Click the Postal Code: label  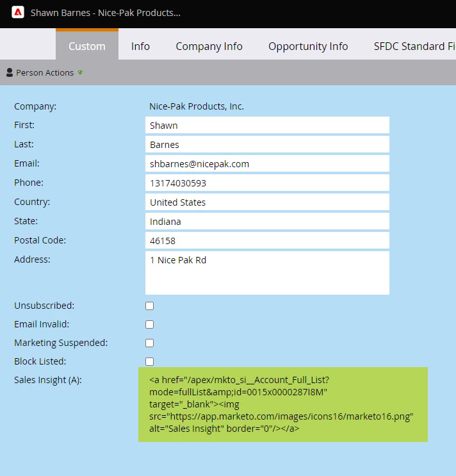tap(40, 240)
